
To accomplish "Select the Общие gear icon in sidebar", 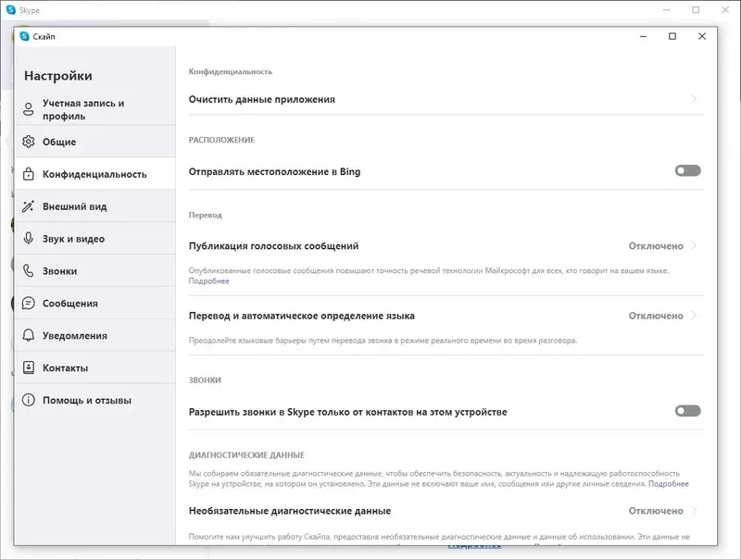I will point(29,142).
